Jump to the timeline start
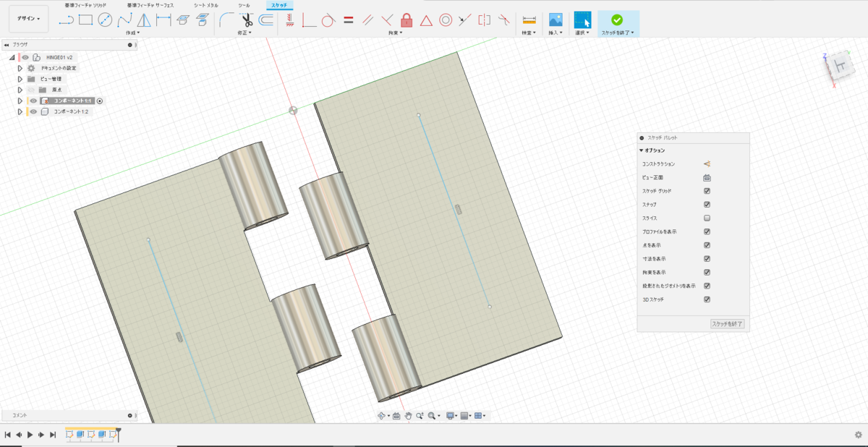This screenshot has height=447, width=868. pyautogui.click(x=7, y=435)
